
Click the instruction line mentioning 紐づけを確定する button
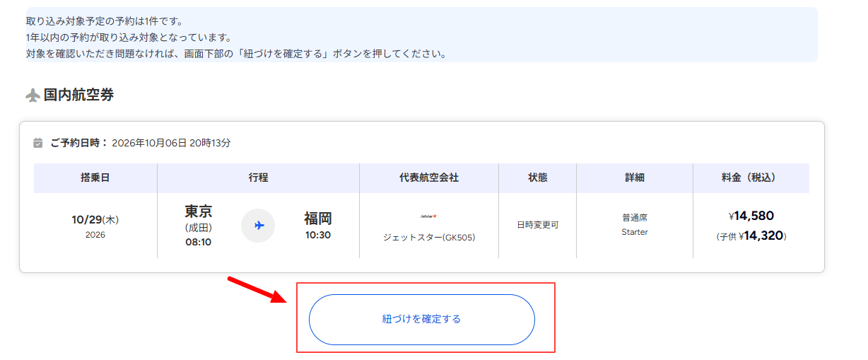tap(236, 54)
